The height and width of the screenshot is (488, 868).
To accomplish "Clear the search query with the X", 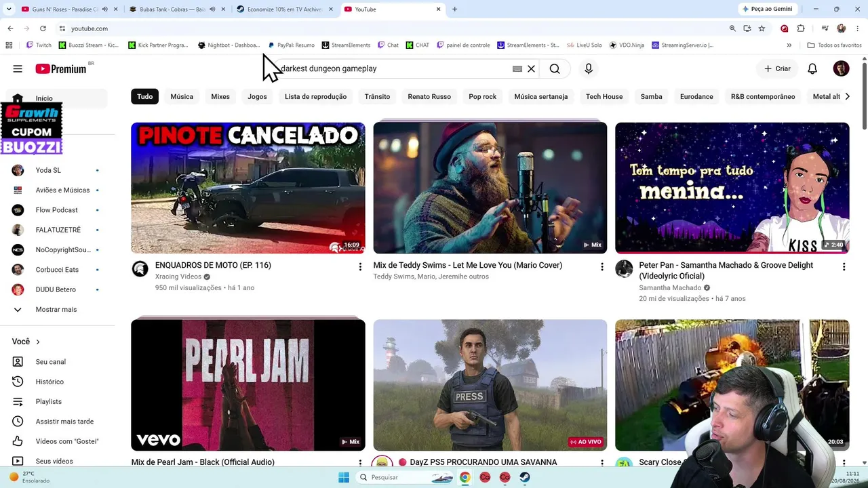I will pos(532,68).
